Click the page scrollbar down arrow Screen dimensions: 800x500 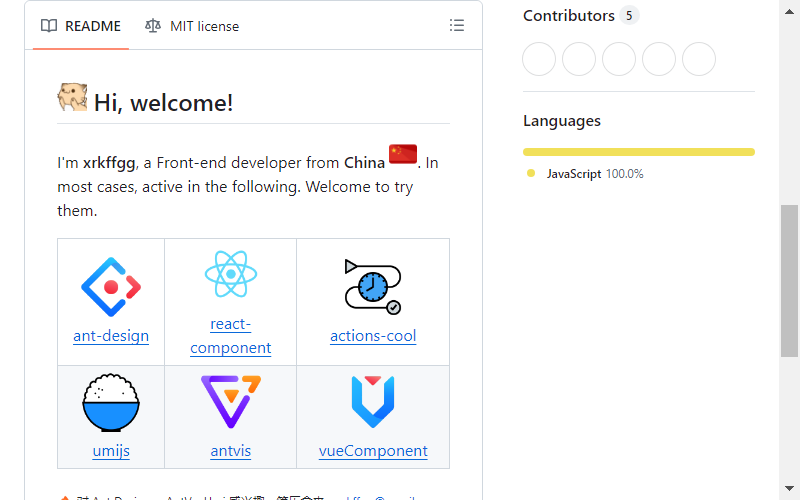click(x=789, y=489)
